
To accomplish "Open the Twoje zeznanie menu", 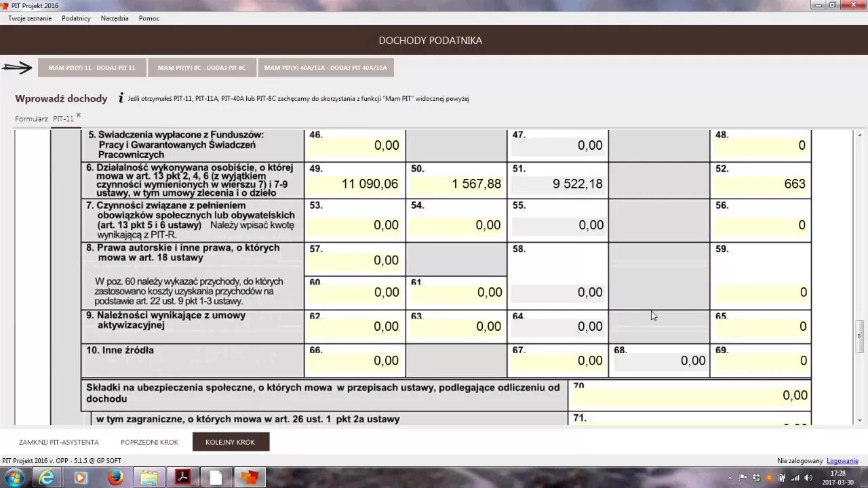I will [x=30, y=18].
